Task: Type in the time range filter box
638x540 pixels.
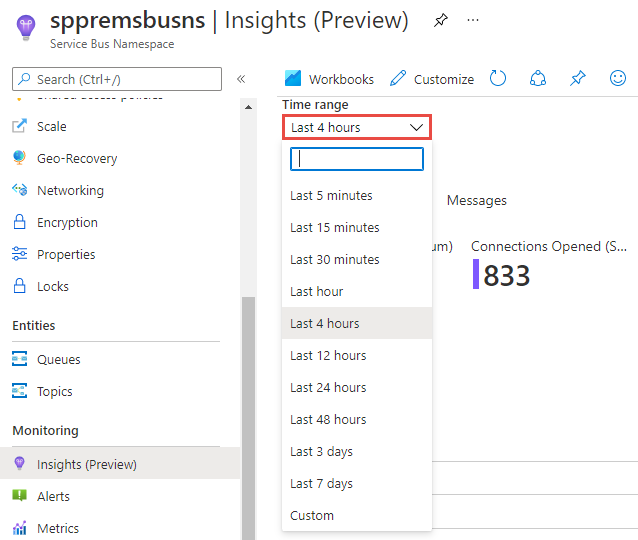Action: point(357,159)
